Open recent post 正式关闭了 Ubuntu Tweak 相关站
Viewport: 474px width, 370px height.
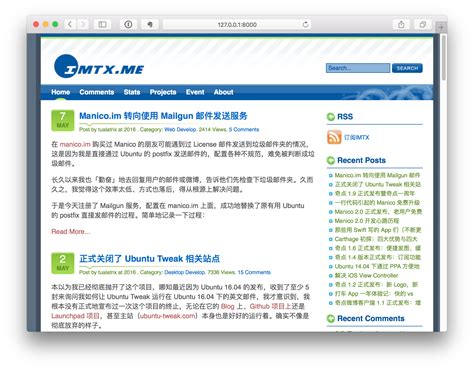pyautogui.click(x=378, y=184)
